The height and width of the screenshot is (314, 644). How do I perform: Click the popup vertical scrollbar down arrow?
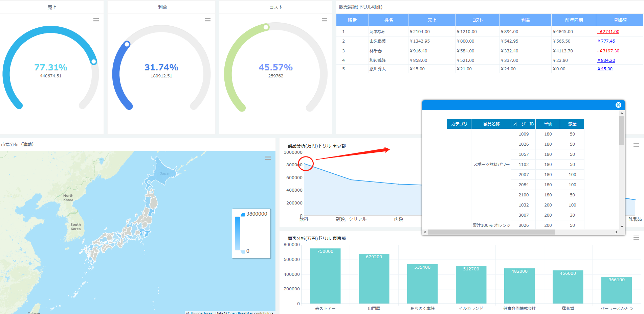click(x=622, y=226)
